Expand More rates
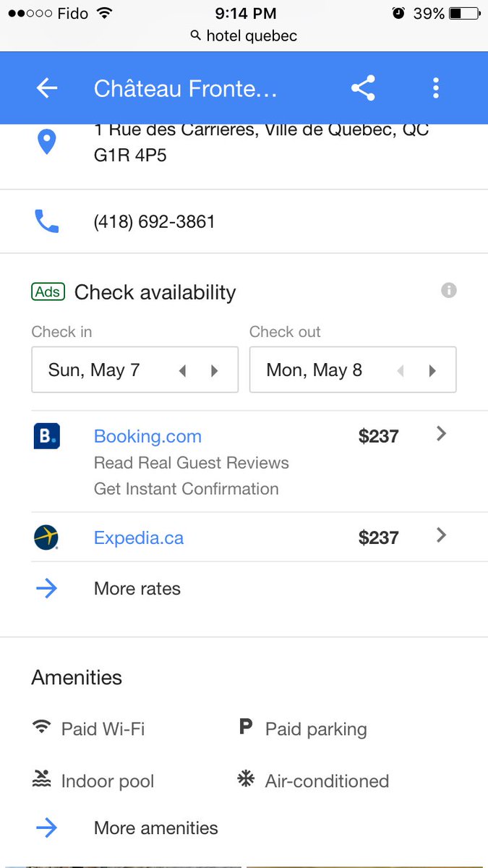488x868 pixels. (x=137, y=589)
